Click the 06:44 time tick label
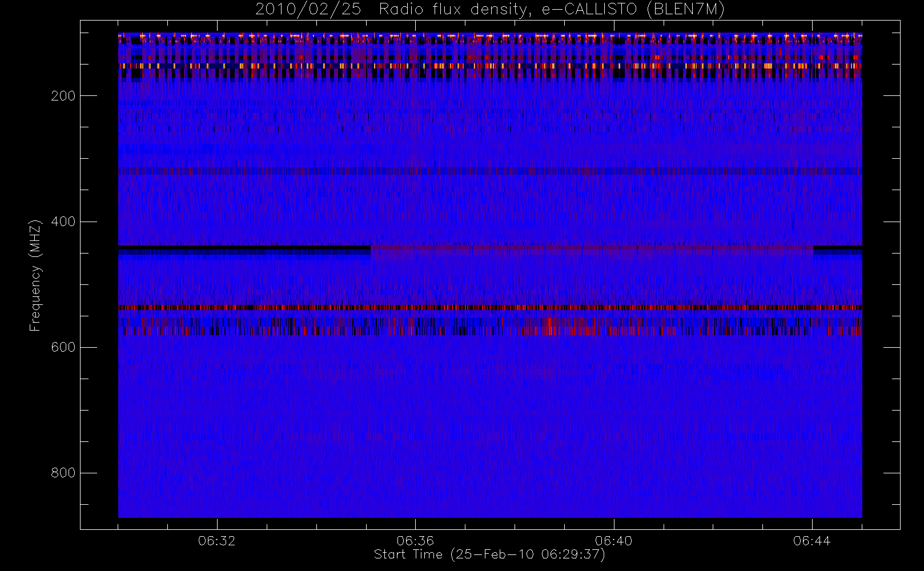The height and width of the screenshot is (571, 924). [x=812, y=541]
